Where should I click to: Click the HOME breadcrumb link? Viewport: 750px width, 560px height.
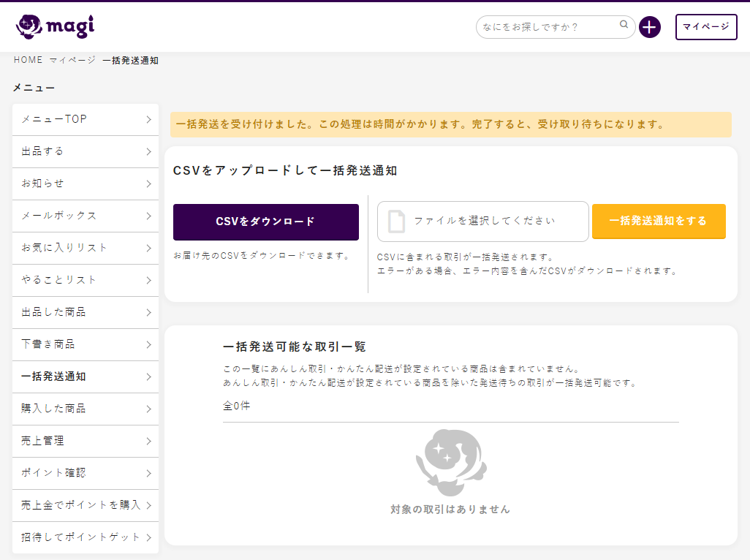click(28, 60)
